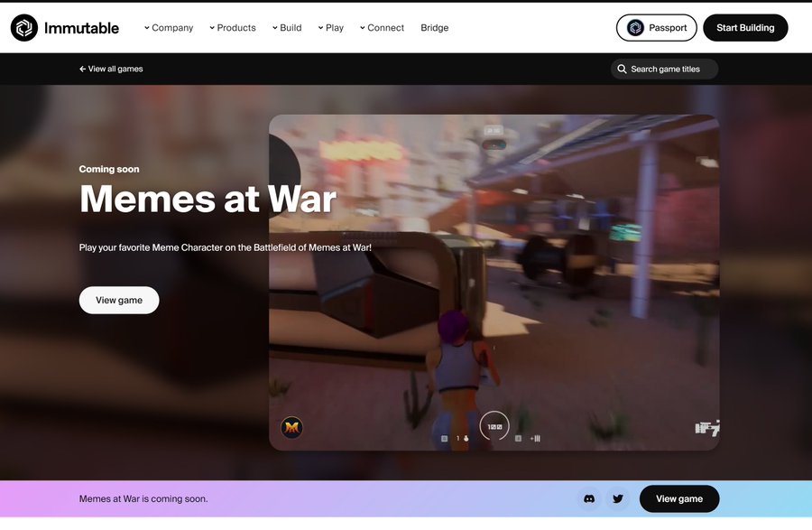Select Bridge in the navigation bar
The width and height of the screenshot is (812, 530).
tap(435, 27)
